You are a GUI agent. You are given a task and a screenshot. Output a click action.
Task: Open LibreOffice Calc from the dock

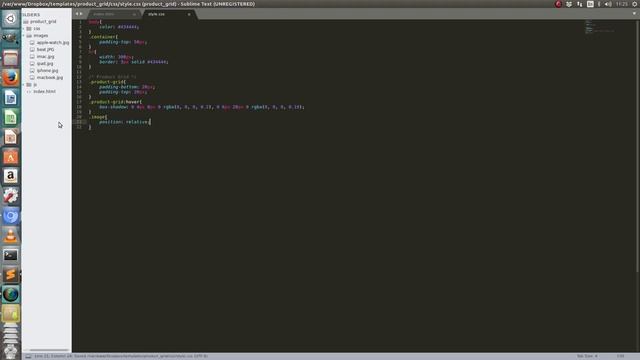11,118
